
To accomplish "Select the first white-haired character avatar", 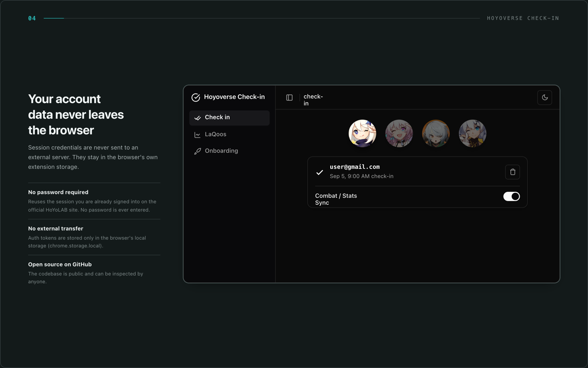I will click(x=362, y=133).
